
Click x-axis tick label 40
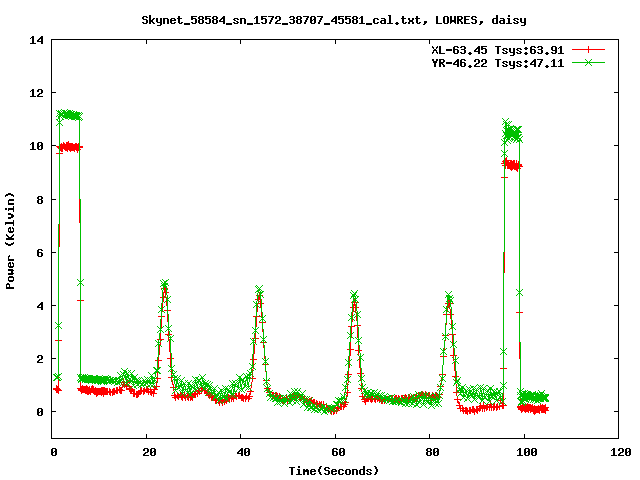coord(243,452)
